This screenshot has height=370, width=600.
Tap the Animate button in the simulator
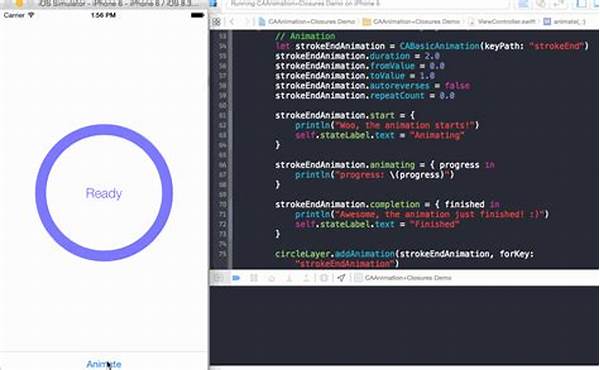coord(104,364)
